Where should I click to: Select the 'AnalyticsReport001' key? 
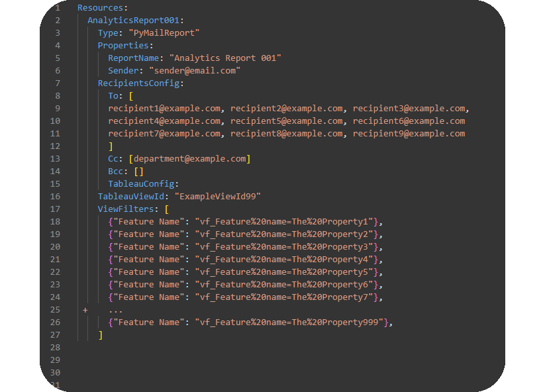(134, 21)
